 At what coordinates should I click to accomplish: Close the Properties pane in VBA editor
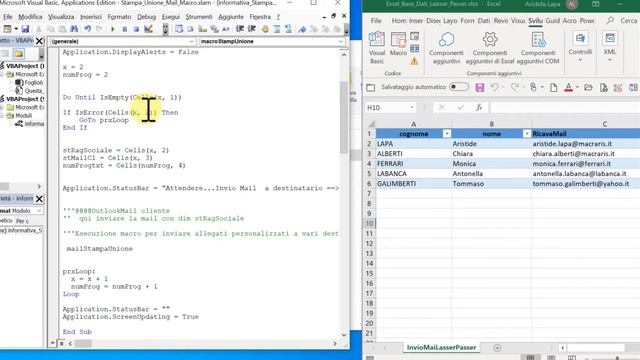coord(39,199)
